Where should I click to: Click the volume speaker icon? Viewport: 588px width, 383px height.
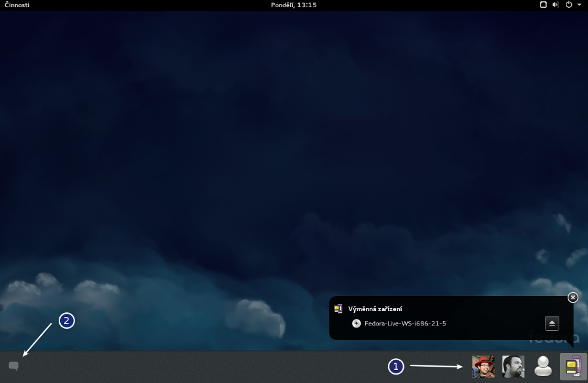[x=555, y=5]
